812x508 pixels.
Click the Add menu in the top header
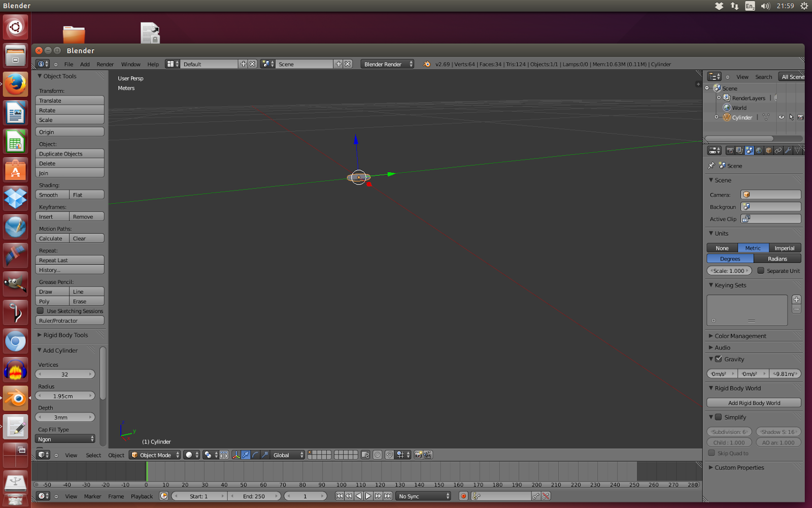pyautogui.click(x=85, y=64)
